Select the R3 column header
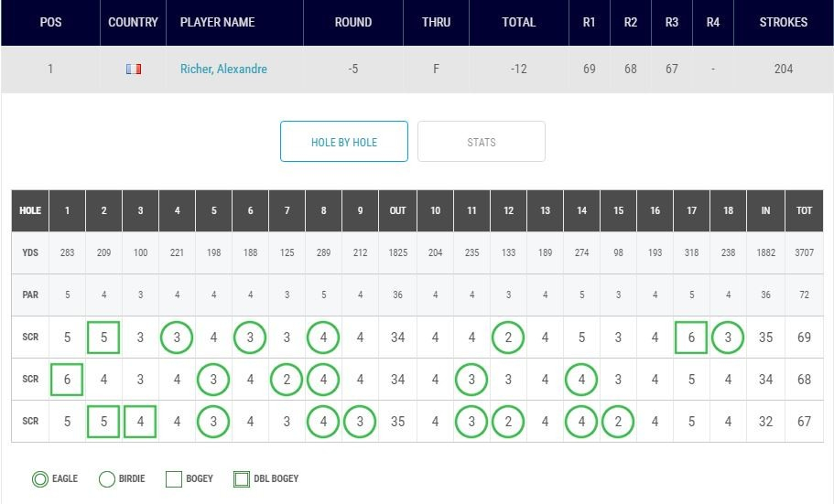The height and width of the screenshot is (504, 834). (672, 22)
